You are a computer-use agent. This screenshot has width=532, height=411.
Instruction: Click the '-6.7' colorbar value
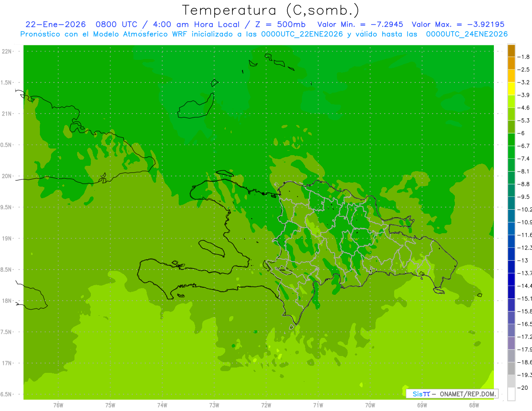[524, 146]
